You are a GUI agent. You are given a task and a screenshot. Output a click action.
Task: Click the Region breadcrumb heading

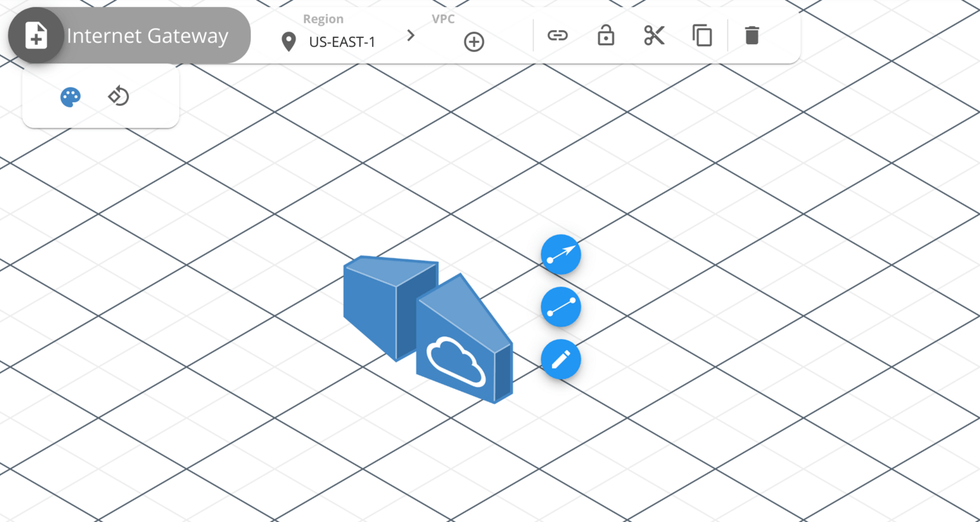(x=324, y=19)
